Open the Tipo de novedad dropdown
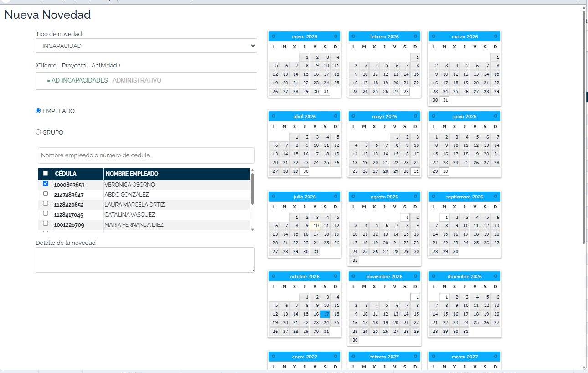588x373 pixels. tap(146, 46)
